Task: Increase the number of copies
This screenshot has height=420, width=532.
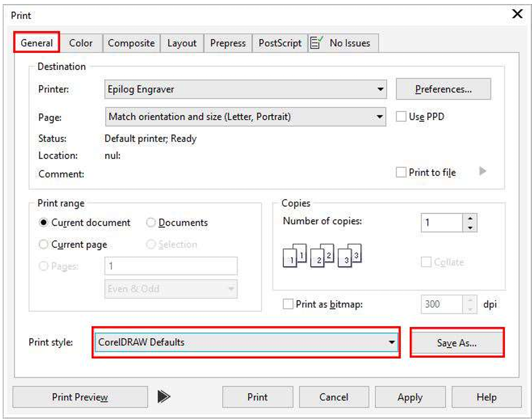Action: pos(470,219)
